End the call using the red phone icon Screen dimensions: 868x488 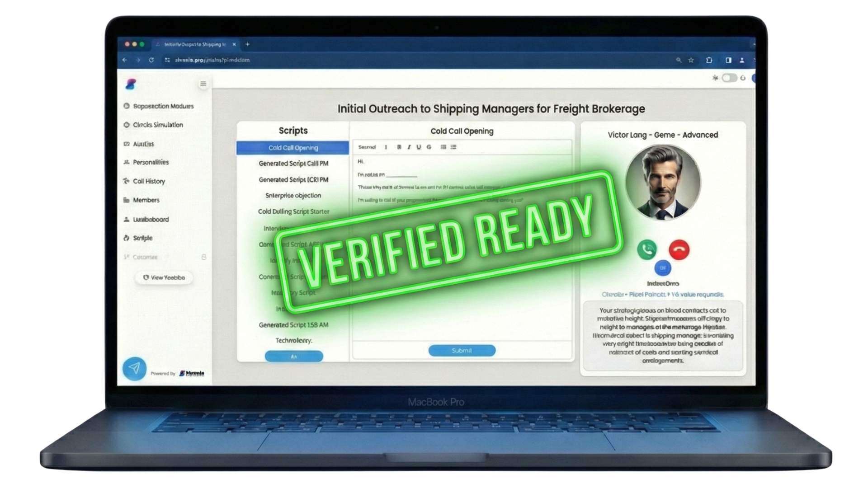(678, 249)
